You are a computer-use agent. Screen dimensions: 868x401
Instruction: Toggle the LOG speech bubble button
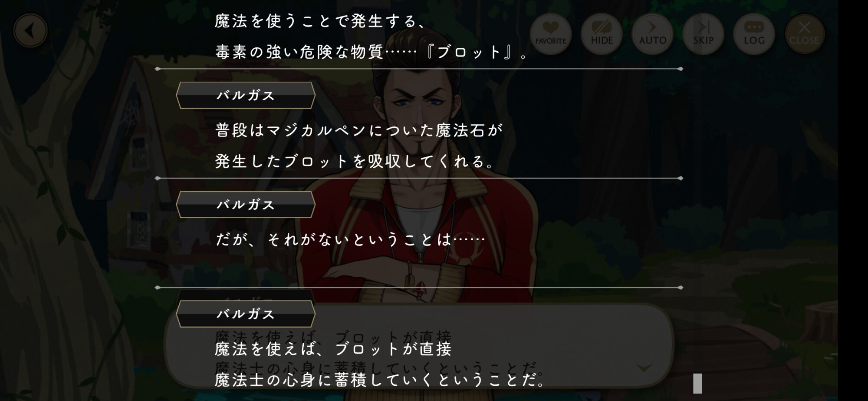pos(754,34)
